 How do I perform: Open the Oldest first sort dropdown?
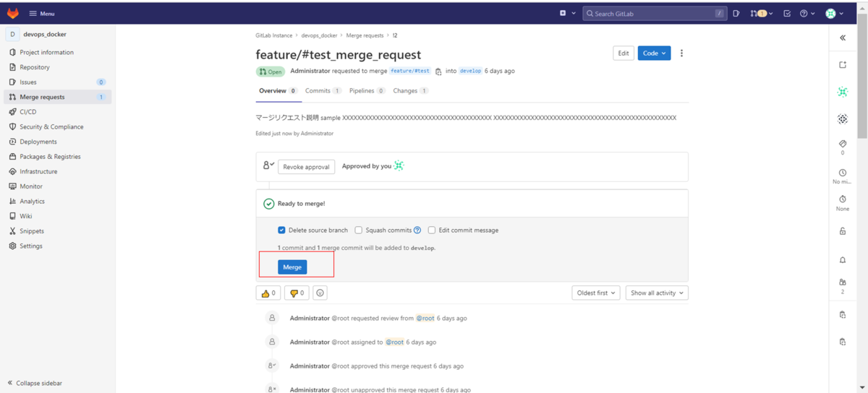[x=596, y=293]
